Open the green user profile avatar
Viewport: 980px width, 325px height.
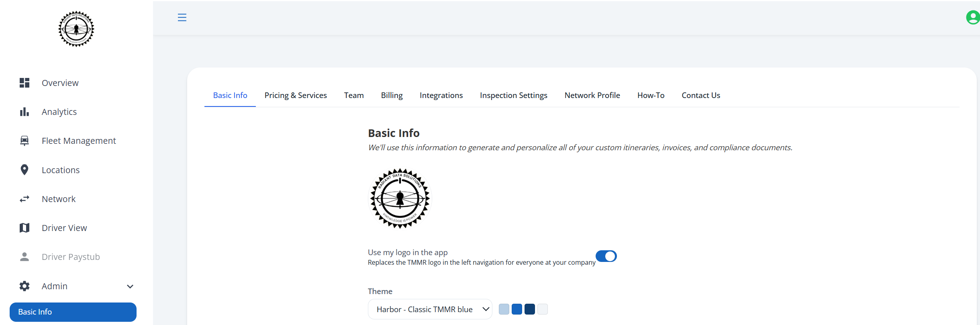coord(972,17)
